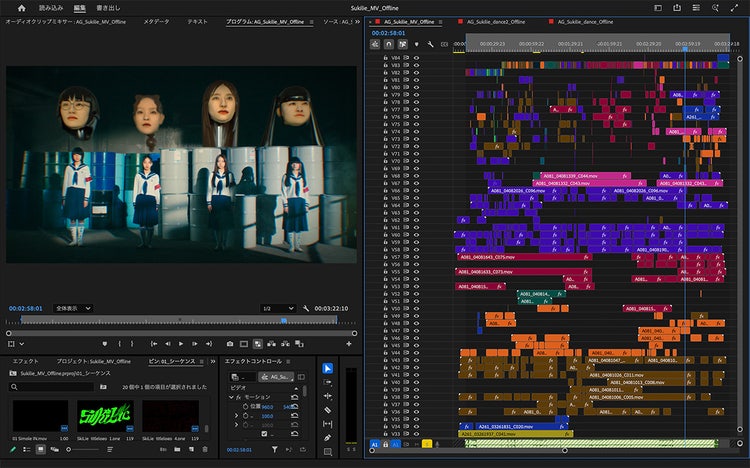The height and width of the screenshot is (468, 750).
Task: Toggle the snap magnet in timeline
Action: tap(388, 44)
